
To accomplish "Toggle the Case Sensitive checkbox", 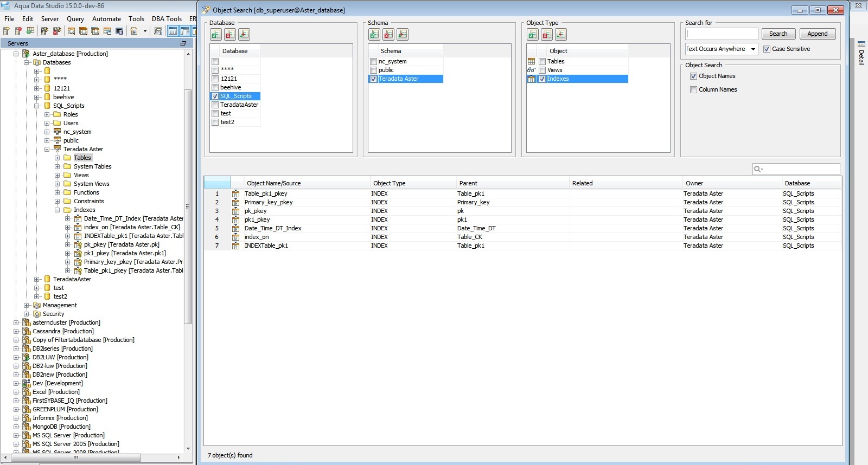I will pyautogui.click(x=767, y=49).
